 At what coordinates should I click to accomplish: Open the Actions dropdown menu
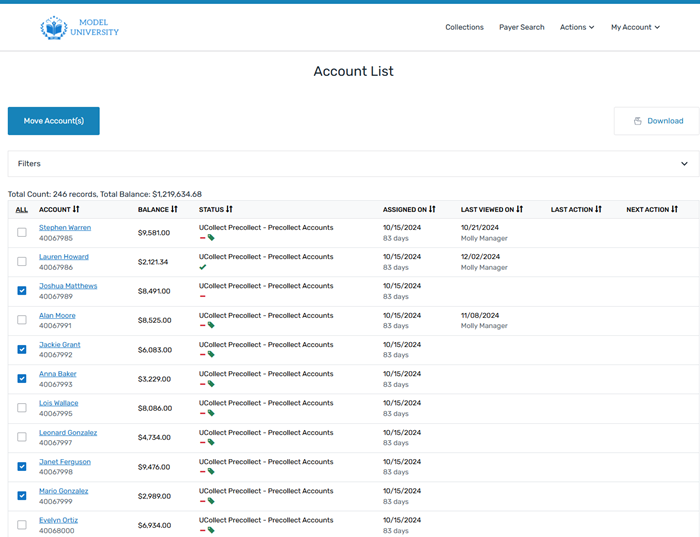576,27
